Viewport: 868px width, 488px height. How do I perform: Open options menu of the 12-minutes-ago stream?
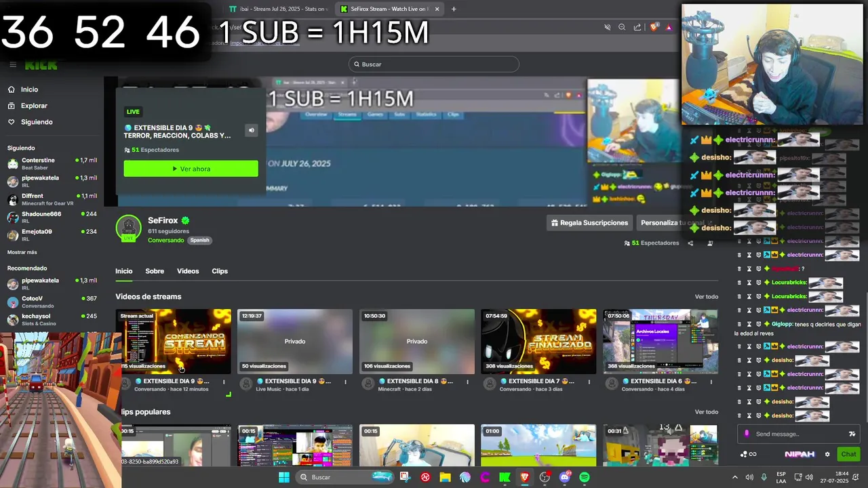224,382
